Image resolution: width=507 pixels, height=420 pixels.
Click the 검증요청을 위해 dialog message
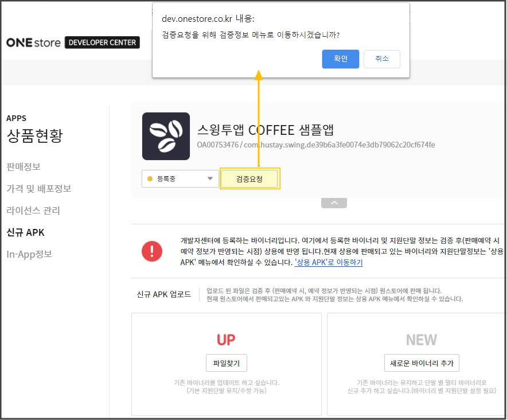coord(251,35)
